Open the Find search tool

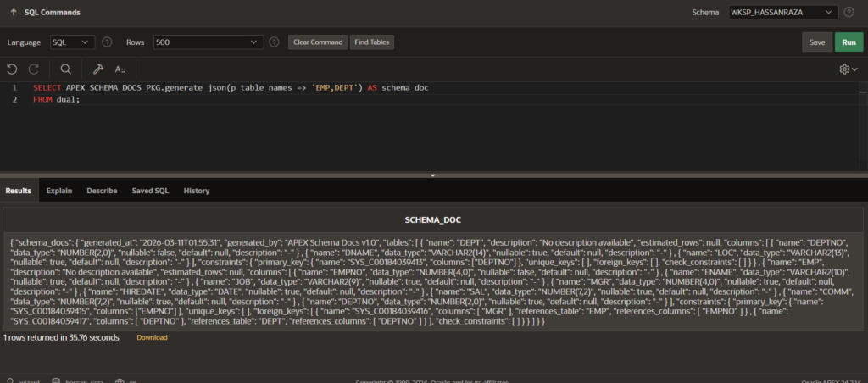pos(65,69)
